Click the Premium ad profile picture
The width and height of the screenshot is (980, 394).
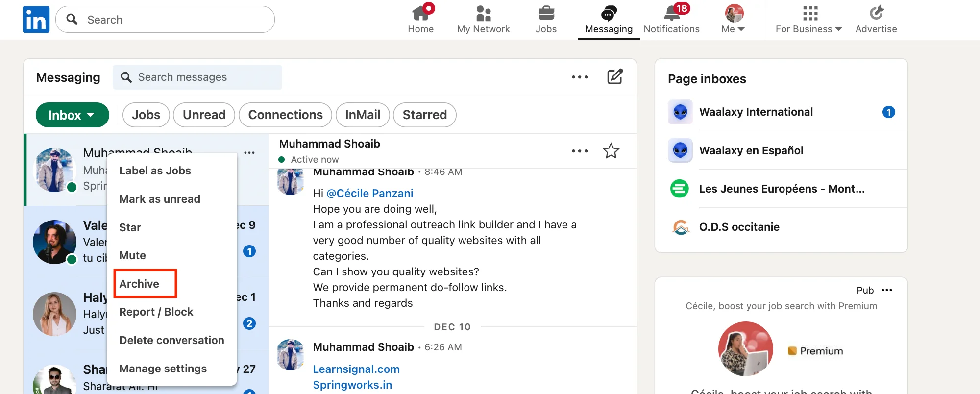point(746,349)
